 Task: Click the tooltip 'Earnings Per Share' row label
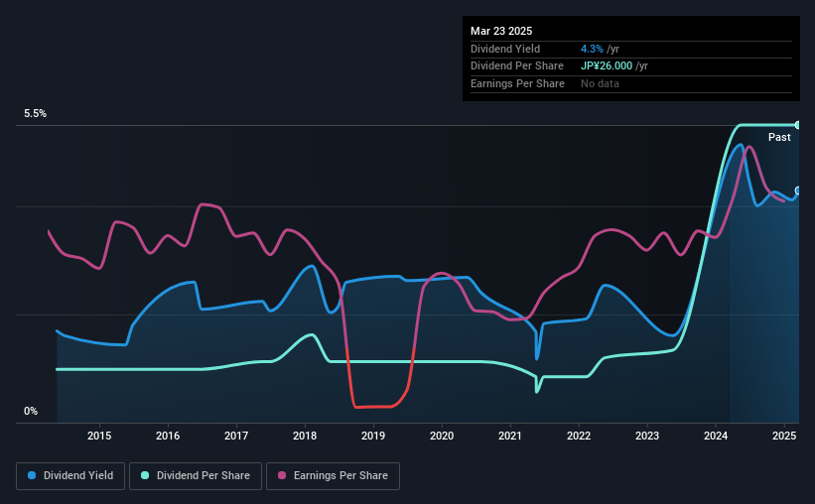click(517, 83)
